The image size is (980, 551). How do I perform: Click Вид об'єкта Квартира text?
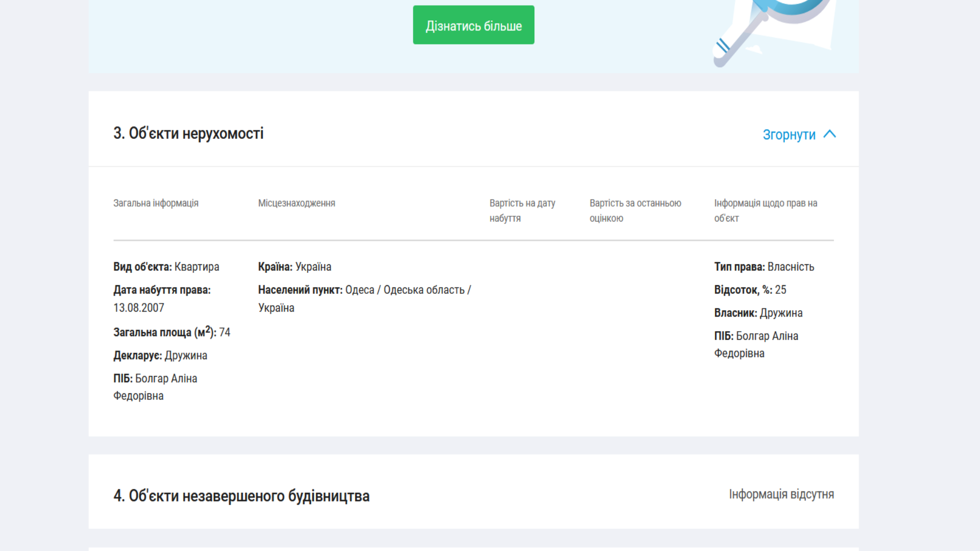tap(166, 267)
